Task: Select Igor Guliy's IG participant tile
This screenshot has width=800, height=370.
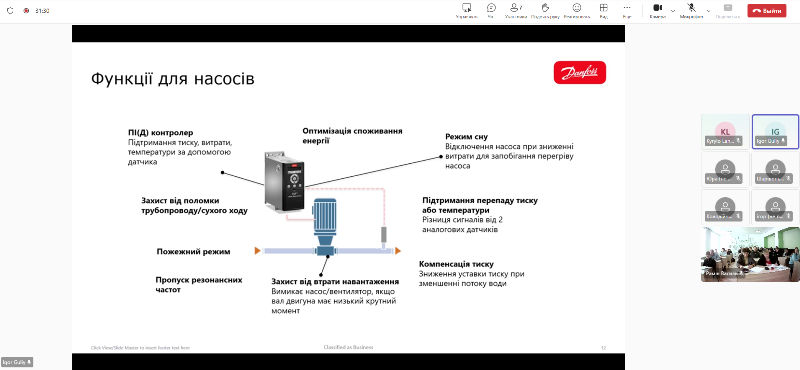Action: click(x=776, y=131)
